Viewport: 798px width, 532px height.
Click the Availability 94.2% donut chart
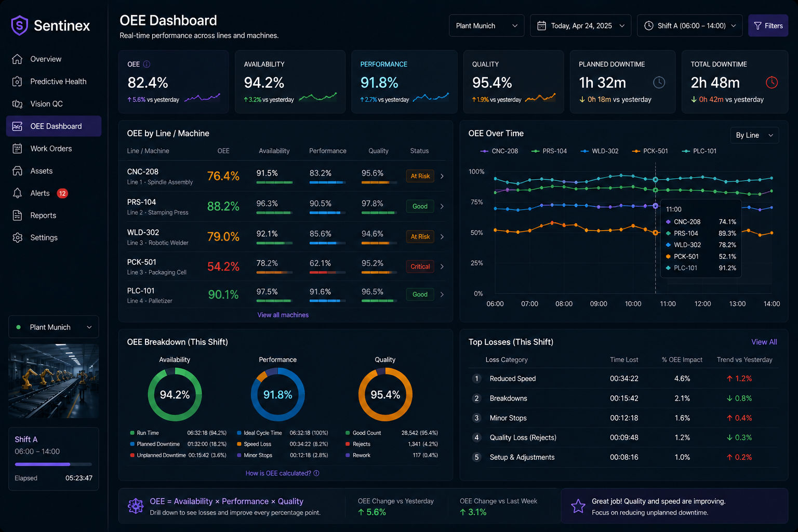pyautogui.click(x=175, y=395)
